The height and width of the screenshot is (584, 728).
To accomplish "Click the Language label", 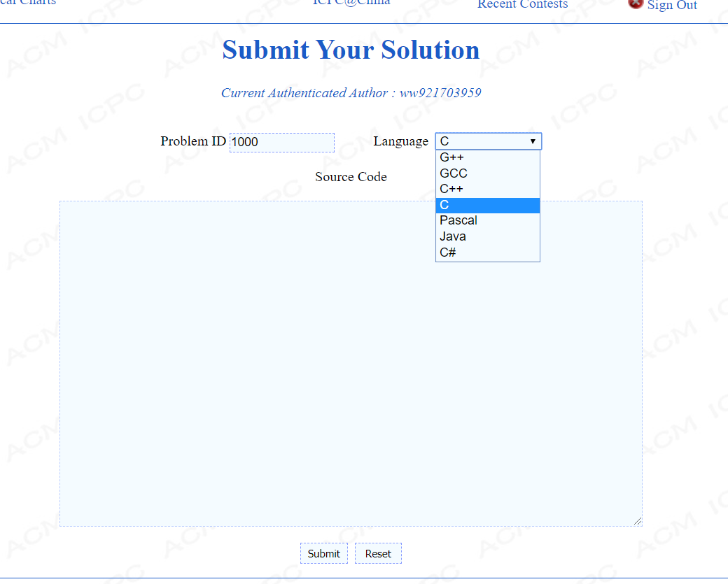I will pyautogui.click(x=400, y=141).
